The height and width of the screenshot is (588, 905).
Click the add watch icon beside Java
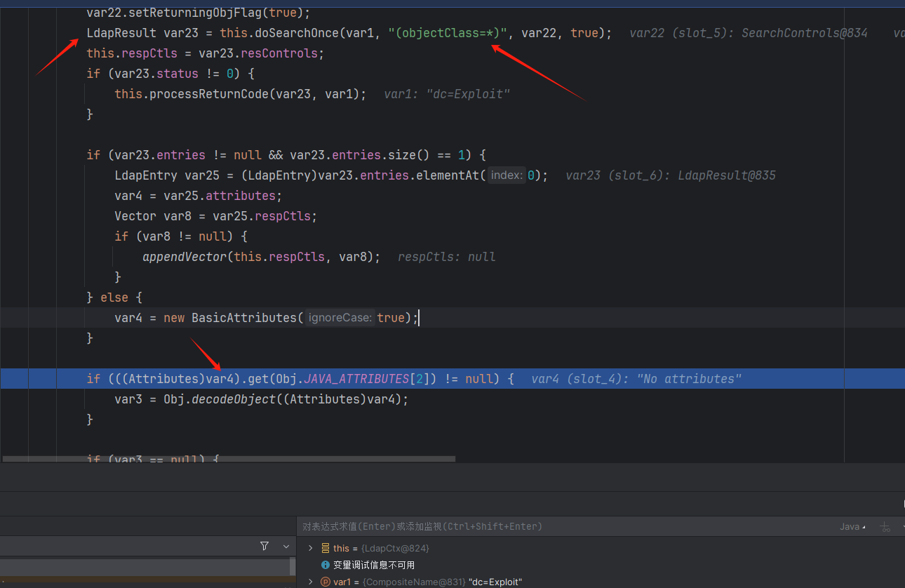pyautogui.click(x=885, y=526)
